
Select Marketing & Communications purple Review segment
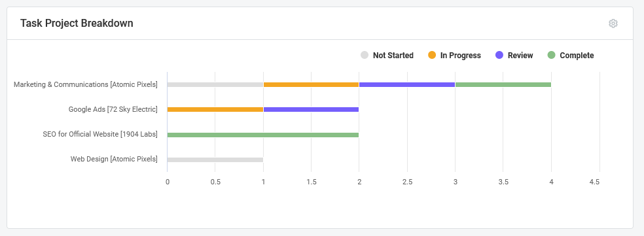click(x=407, y=84)
